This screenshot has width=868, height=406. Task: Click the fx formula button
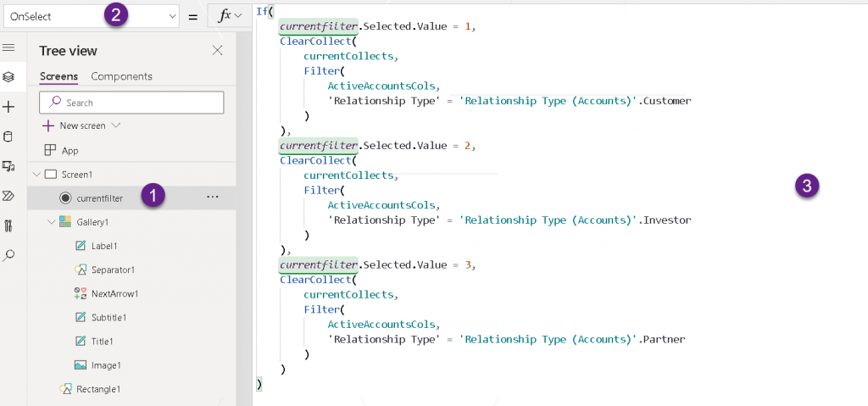point(228,17)
